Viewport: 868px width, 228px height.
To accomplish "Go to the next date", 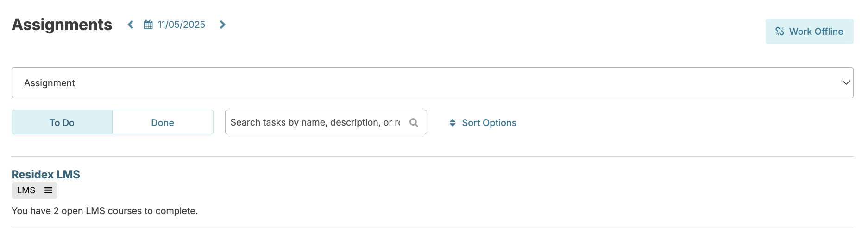I will [x=223, y=25].
